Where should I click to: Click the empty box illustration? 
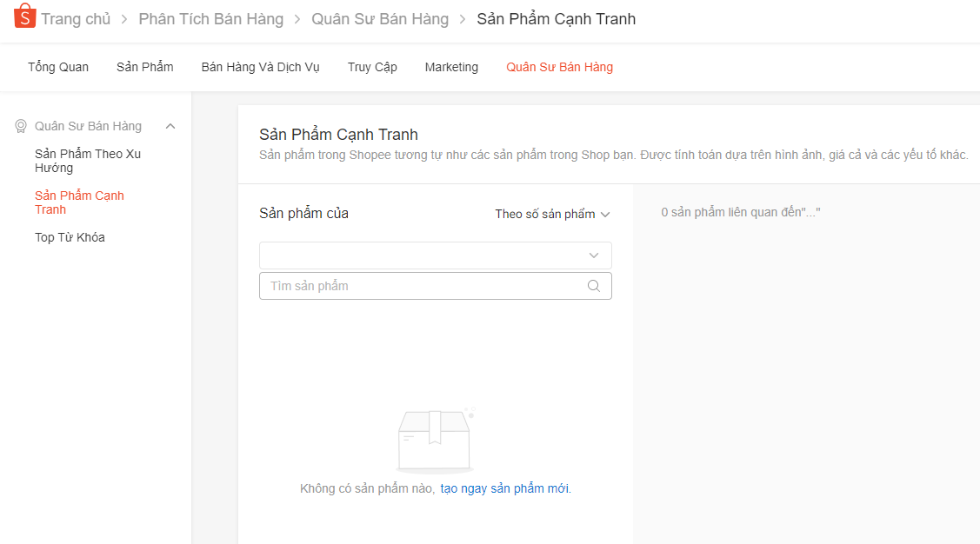(x=434, y=441)
